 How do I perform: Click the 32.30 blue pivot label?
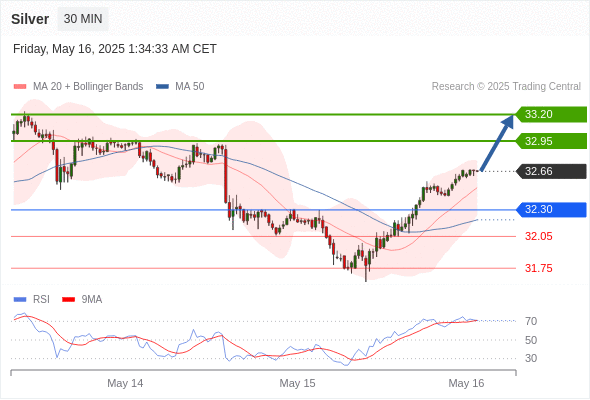[x=550, y=209]
